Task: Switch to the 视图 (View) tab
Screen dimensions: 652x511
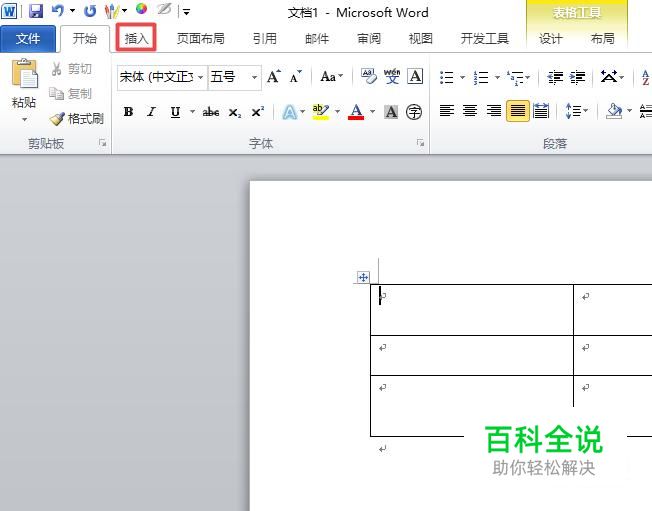Action: coord(421,39)
